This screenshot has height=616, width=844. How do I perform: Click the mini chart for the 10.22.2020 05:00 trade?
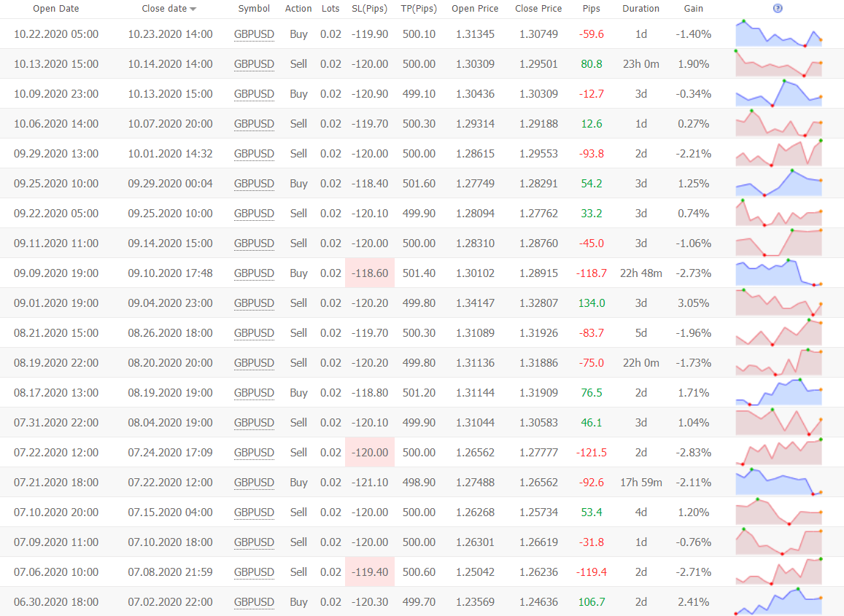coord(778,34)
